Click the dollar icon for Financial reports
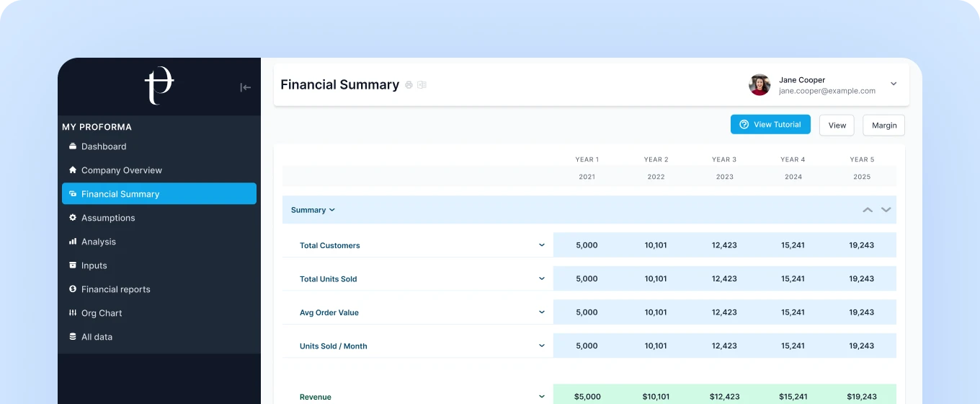Image resolution: width=980 pixels, height=404 pixels. [73, 289]
